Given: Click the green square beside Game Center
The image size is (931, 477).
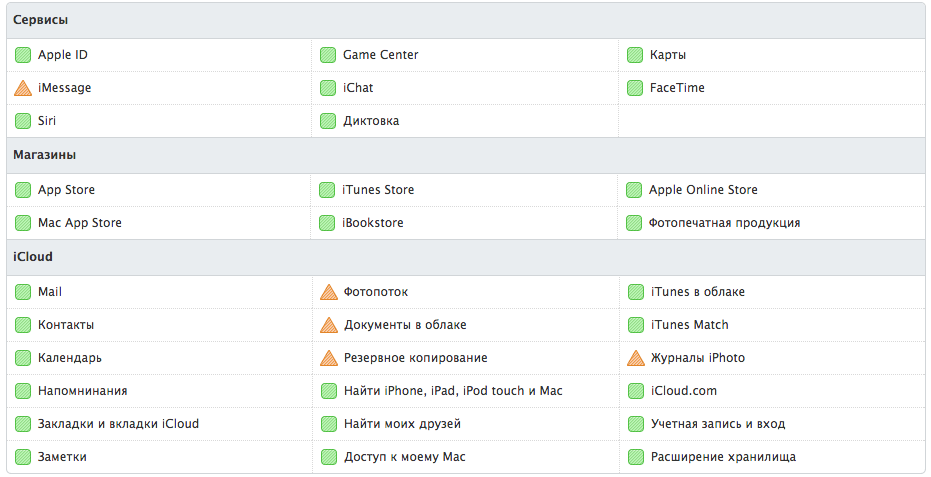Looking at the screenshot, I should pos(328,55).
